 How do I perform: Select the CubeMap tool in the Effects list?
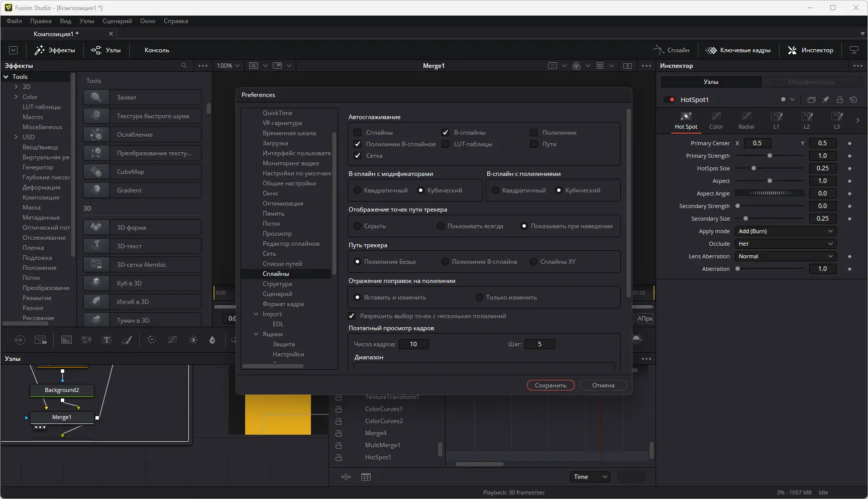(x=142, y=171)
